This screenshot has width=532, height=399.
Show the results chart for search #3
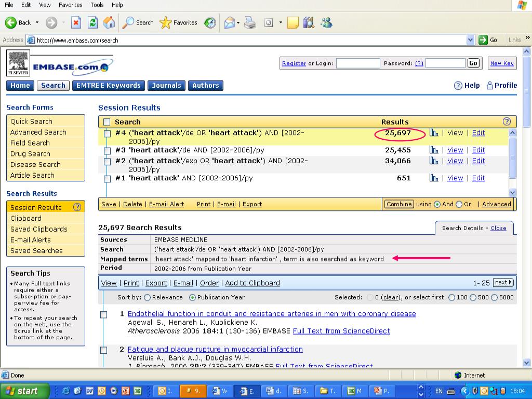pyautogui.click(x=434, y=150)
